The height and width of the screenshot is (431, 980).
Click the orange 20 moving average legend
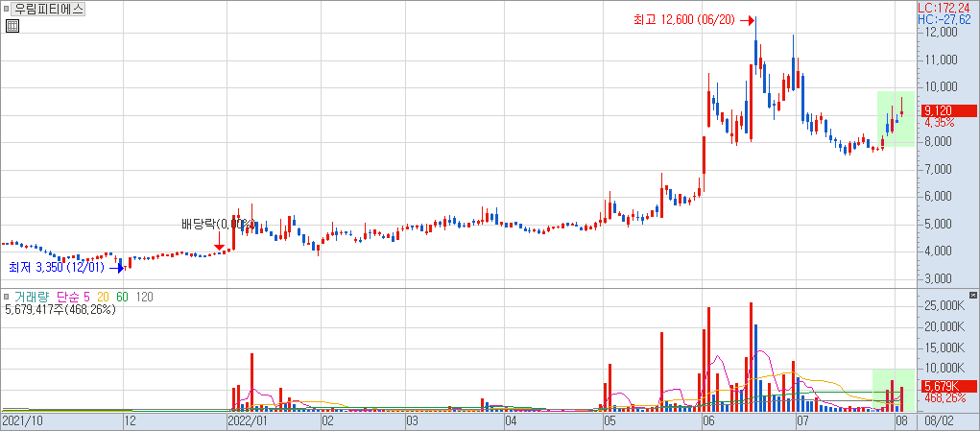pos(103,298)
